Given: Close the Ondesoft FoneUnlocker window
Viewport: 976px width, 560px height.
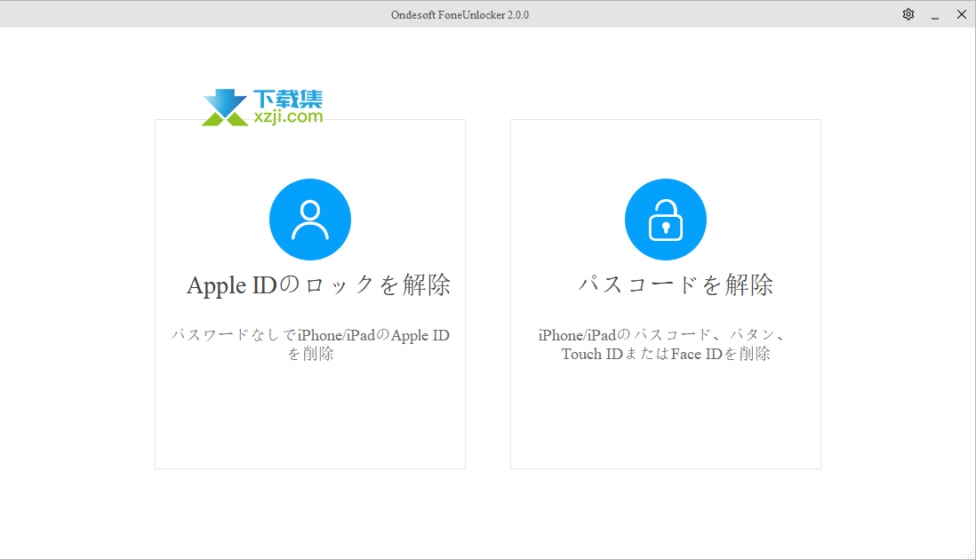Looking at the screenshot, I should coord(961,14).
